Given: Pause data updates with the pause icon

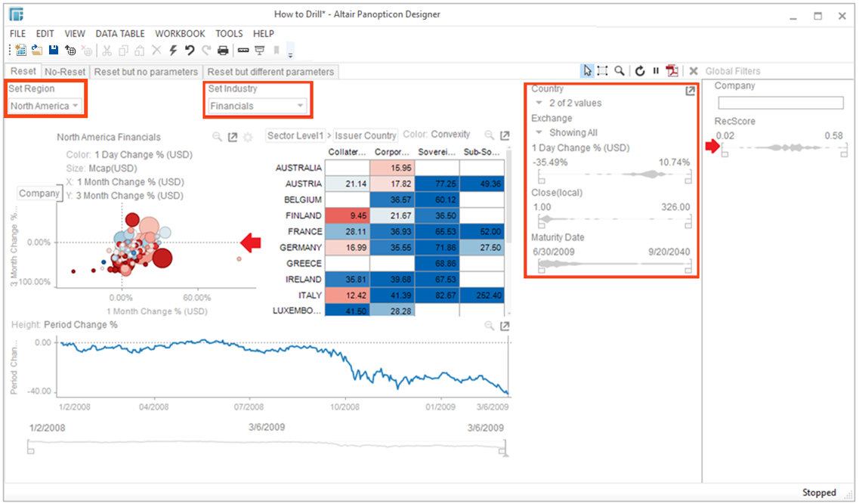Looking at the screenshot, I should pos(656,70).
